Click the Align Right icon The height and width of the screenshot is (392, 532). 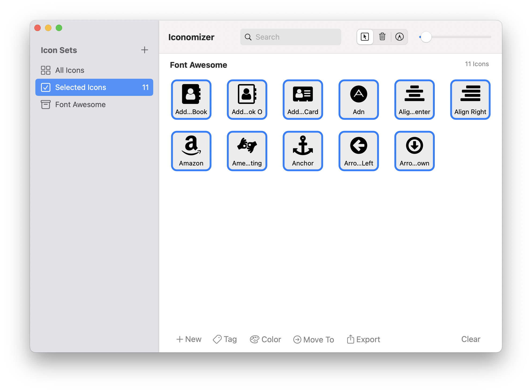[x=470, y=99]
